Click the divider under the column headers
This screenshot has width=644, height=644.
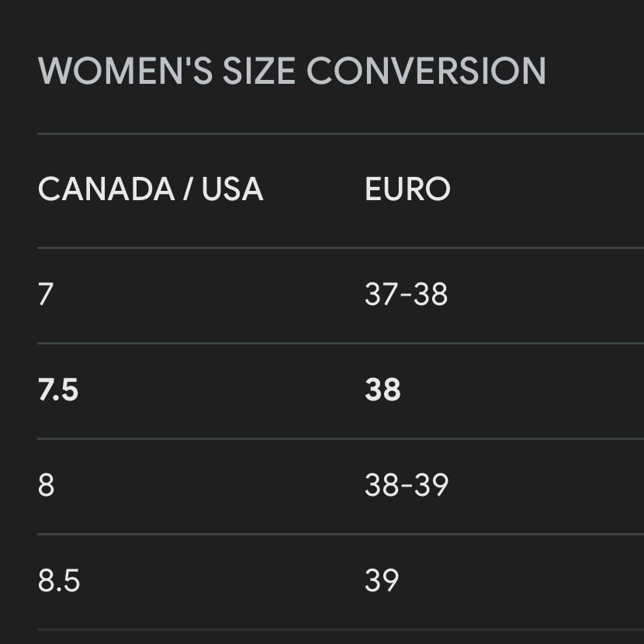point(341,248)
